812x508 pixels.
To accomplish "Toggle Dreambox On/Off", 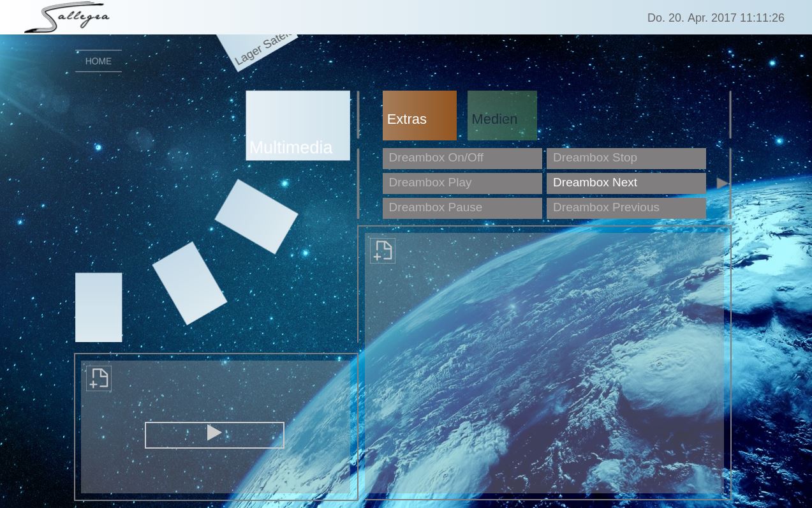I will point(462,158).
